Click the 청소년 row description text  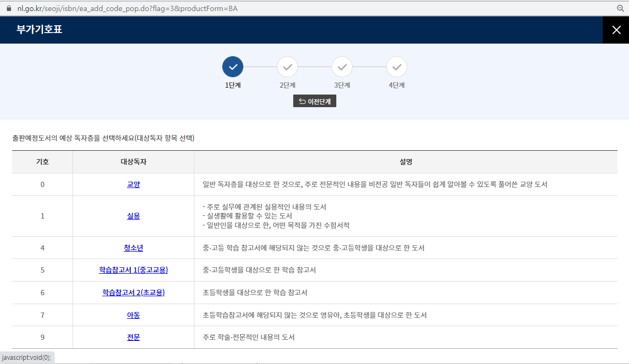click(313, 248)
